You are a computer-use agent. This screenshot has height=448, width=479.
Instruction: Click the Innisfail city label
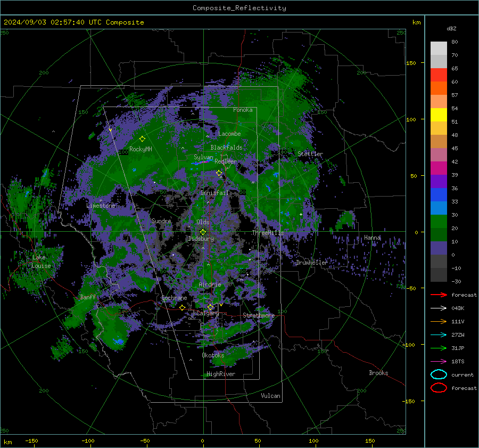214,193
